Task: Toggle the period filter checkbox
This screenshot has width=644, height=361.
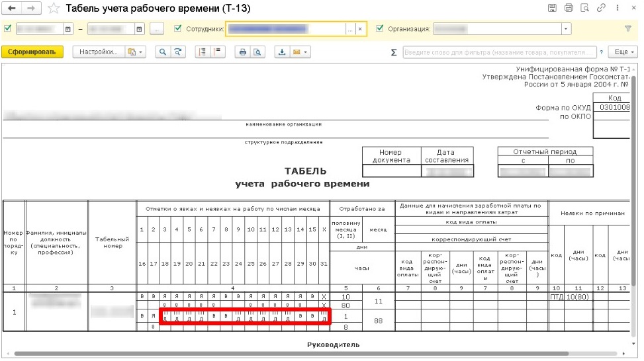Action: [7, 28]
